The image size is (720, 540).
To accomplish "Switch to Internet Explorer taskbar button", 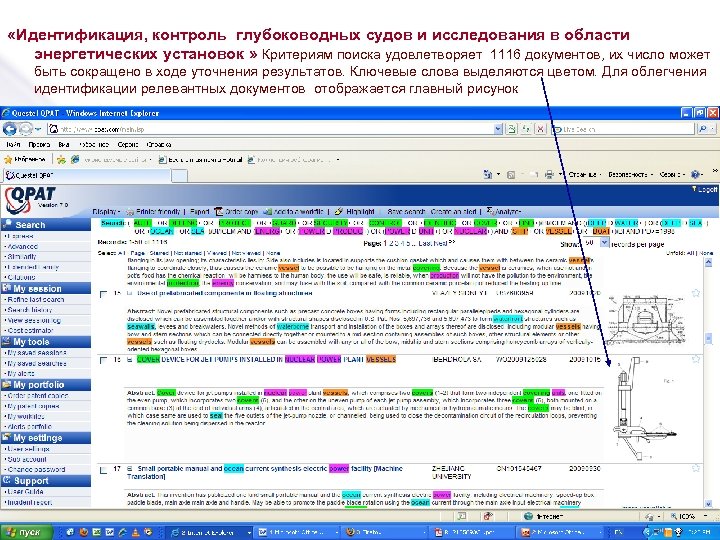I will click(x=210, y=533).
